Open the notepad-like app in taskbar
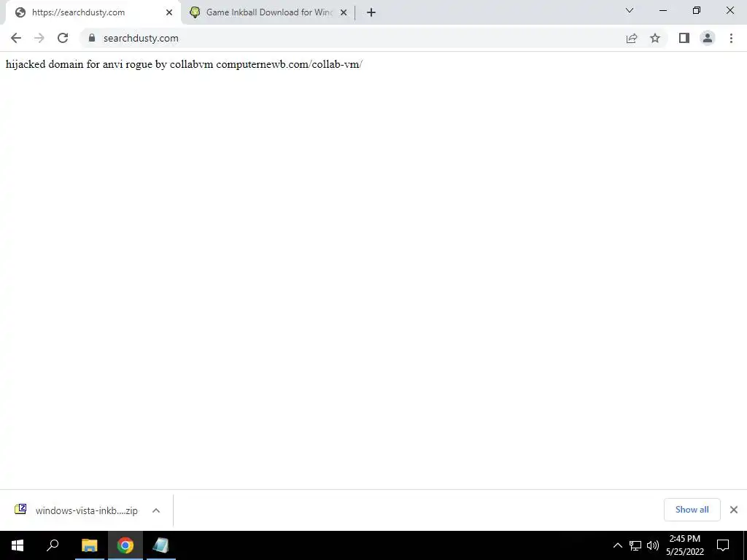The height and width of the screenshot is (560, 747). [161, 545]
